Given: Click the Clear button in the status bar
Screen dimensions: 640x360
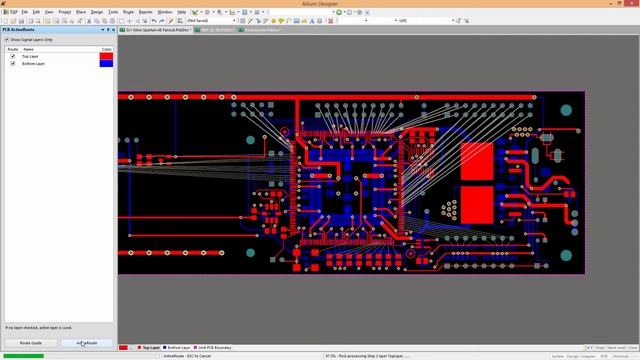Looking at the screenshot, I should pos(633,348).
